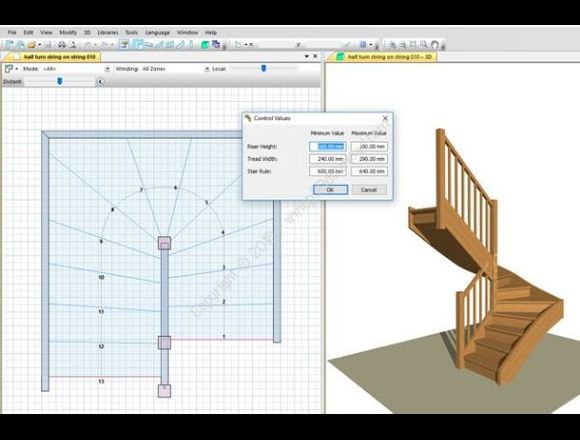
Task: Click the Save toolbar icon
Action: click(x=48, y=45)
